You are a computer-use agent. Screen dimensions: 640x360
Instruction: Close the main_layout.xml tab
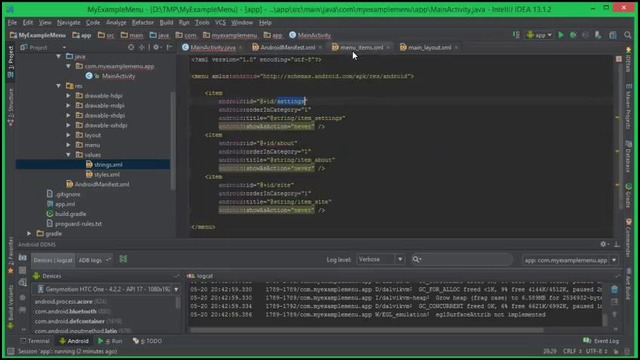coord(456,47)
